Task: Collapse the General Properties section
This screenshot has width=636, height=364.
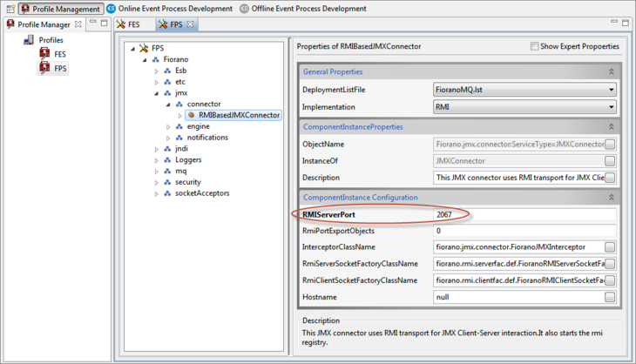Action: [612, 71]
